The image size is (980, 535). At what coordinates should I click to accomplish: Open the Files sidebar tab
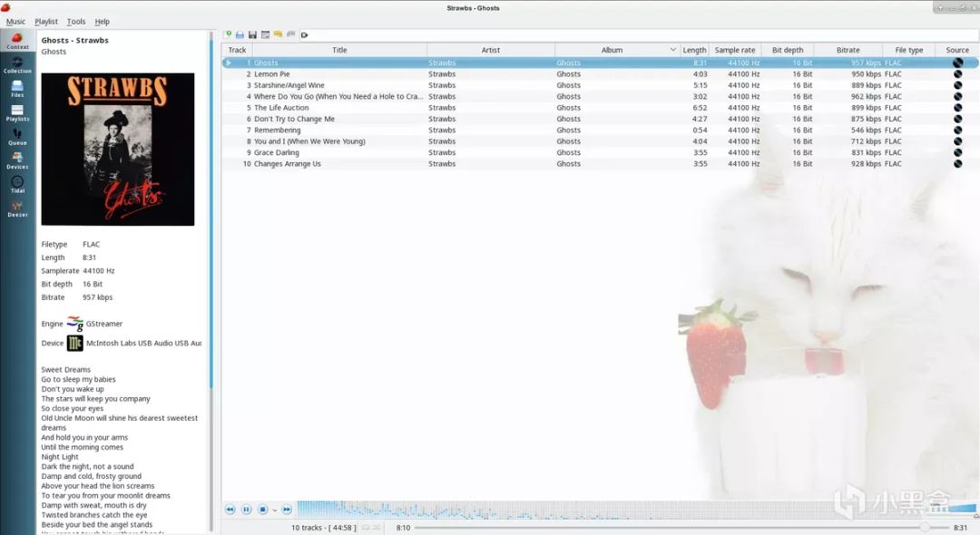click(17, 89)
